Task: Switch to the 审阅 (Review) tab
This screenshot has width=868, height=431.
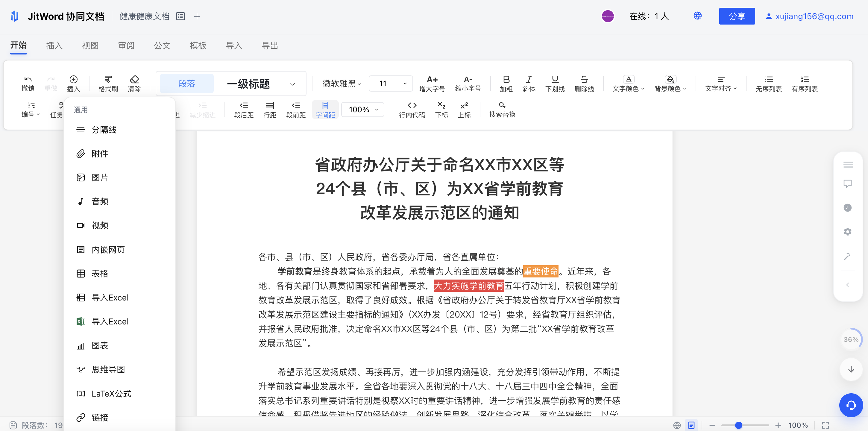Action: 126,45
